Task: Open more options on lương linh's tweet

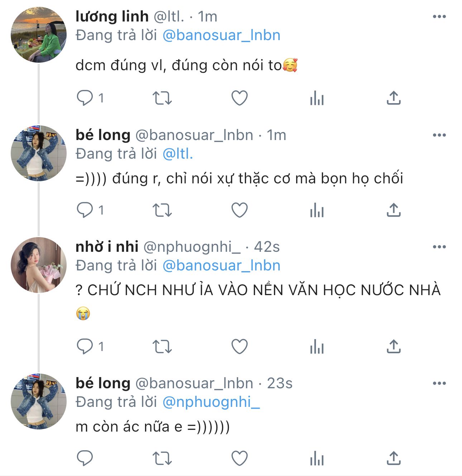Action: (x=439, y=16)
